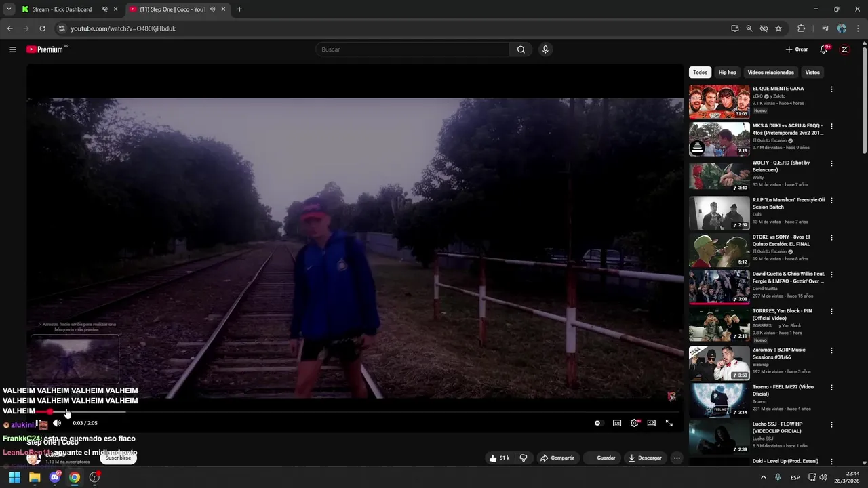Select the Vistos filter chip

[x=812, y=73]
